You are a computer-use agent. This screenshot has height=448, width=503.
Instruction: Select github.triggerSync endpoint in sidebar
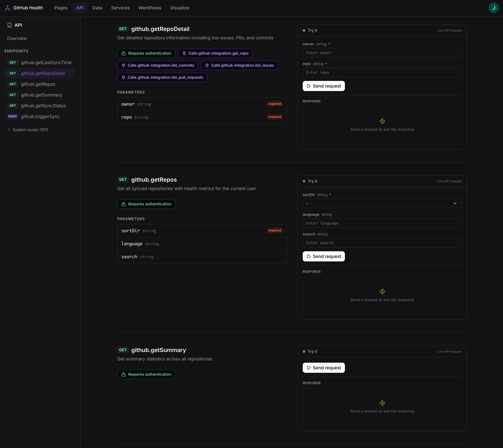coord(40,116)
